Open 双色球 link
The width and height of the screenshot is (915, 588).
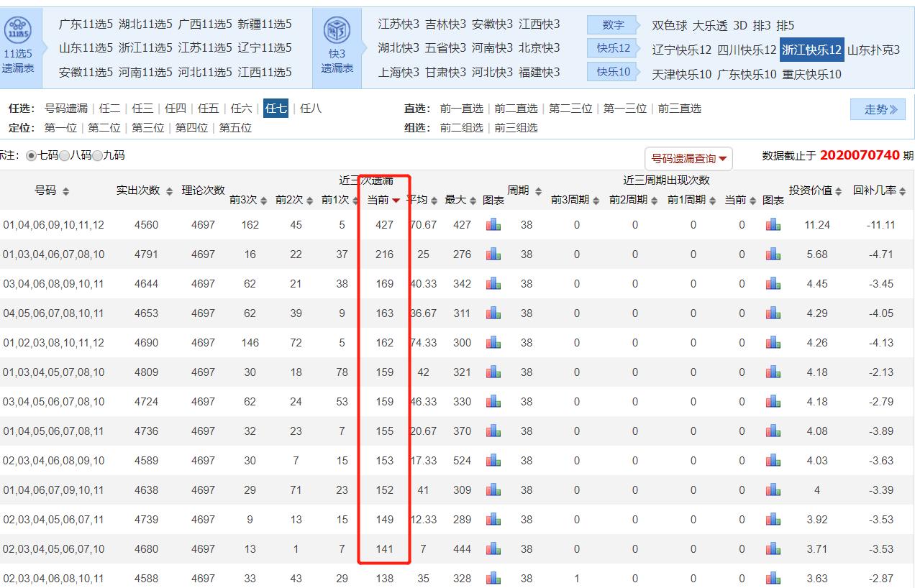669,26
